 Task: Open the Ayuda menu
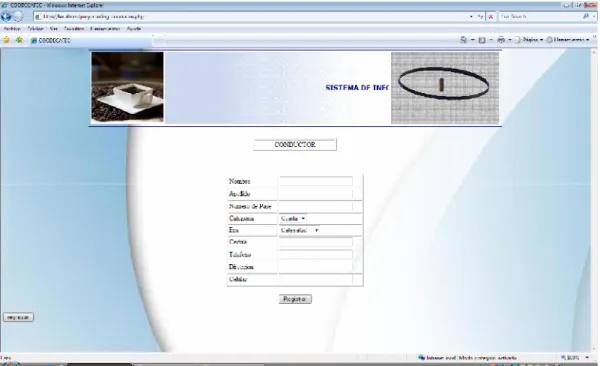(134, 29)
